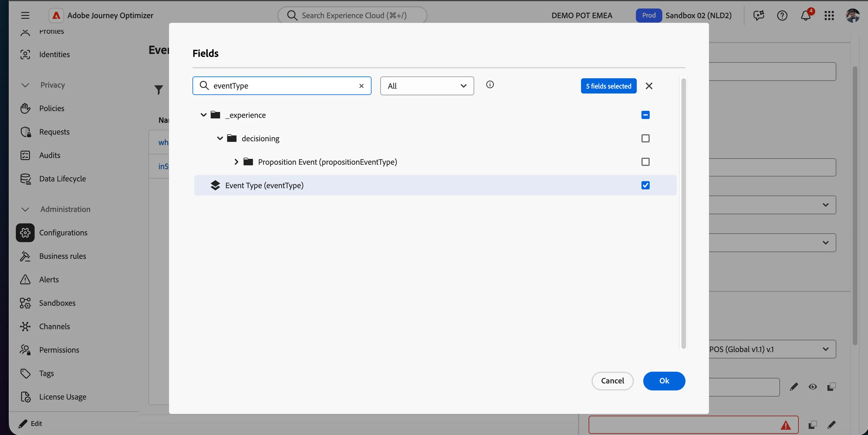Check the Proposition Event checkbox
This screenshot has width=868, height=435.
click(645, 162)
